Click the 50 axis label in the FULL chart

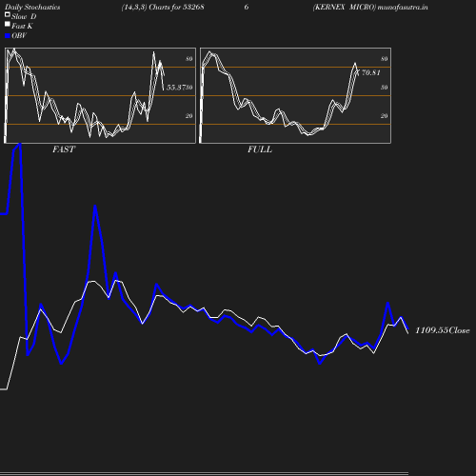click(x=385, y=88)
